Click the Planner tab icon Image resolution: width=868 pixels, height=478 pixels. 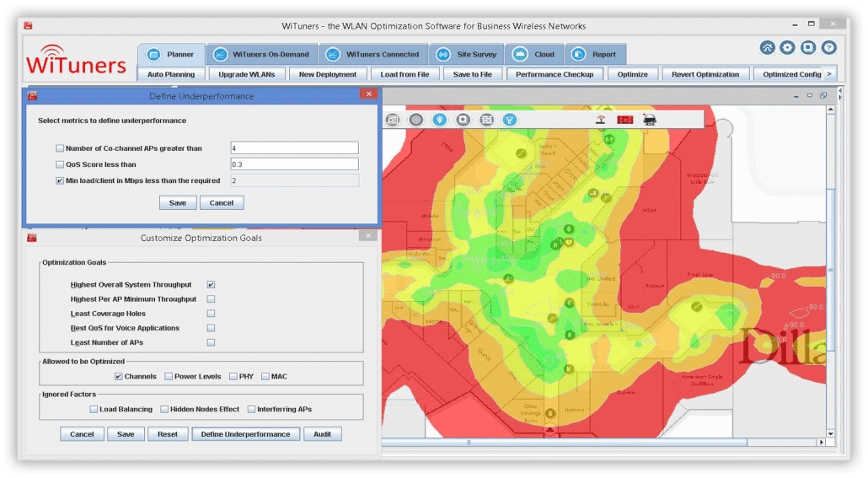coord(154,54)
